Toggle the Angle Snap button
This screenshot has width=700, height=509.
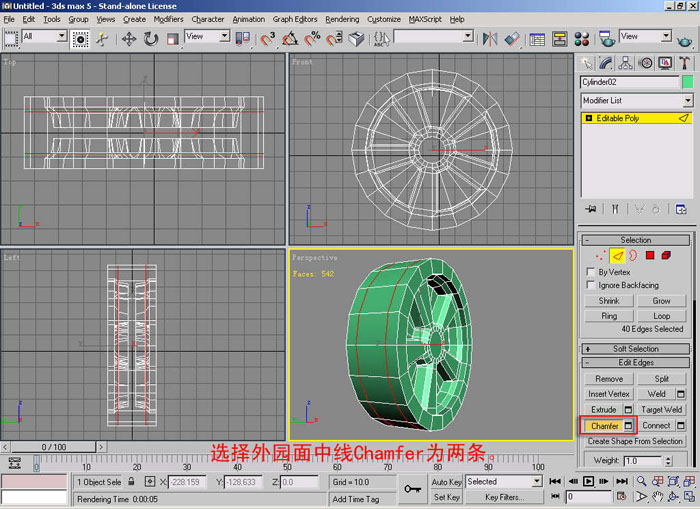tap(290, 39)
